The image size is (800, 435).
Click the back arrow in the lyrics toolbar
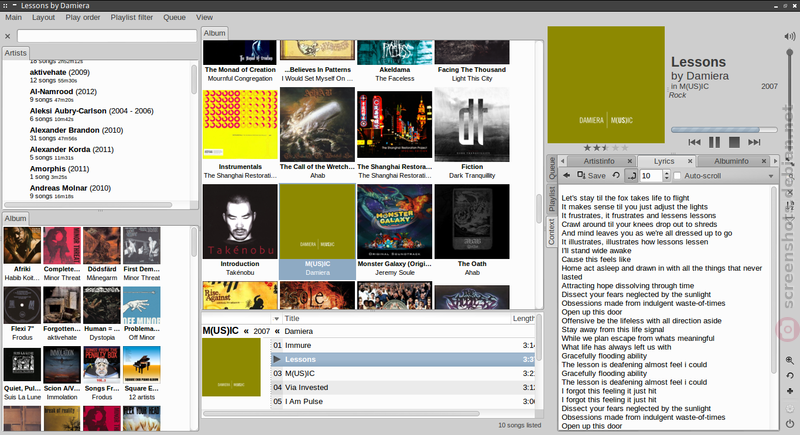click(x=566, y=175)
